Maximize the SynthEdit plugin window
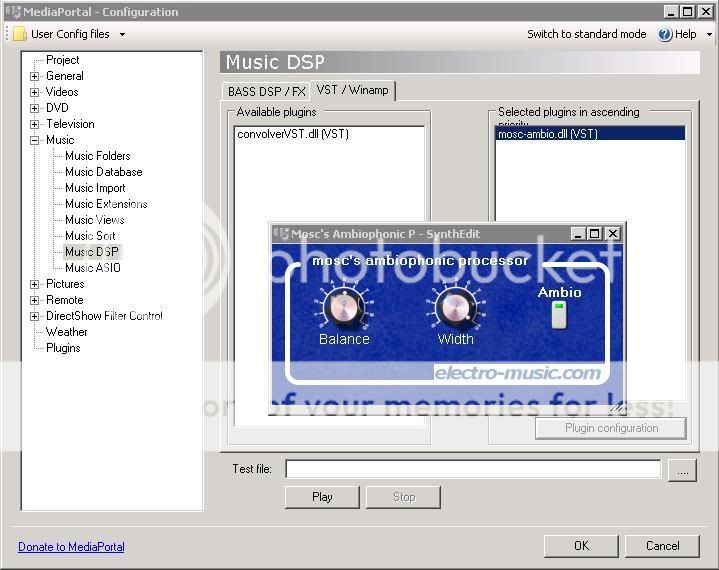This screenshot has width=719, height=570. coord(594,234)
